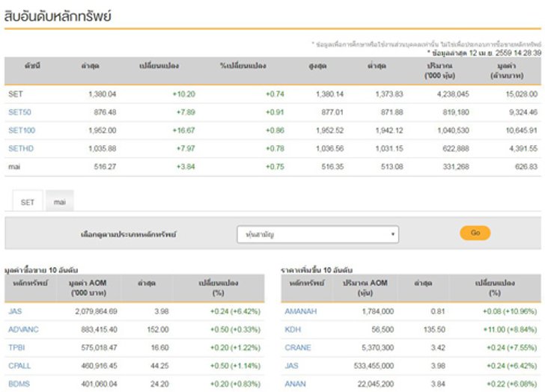The image size is (545, 392).
Task: Select SET50 value 9,324.46
Action: coord(523,112)
